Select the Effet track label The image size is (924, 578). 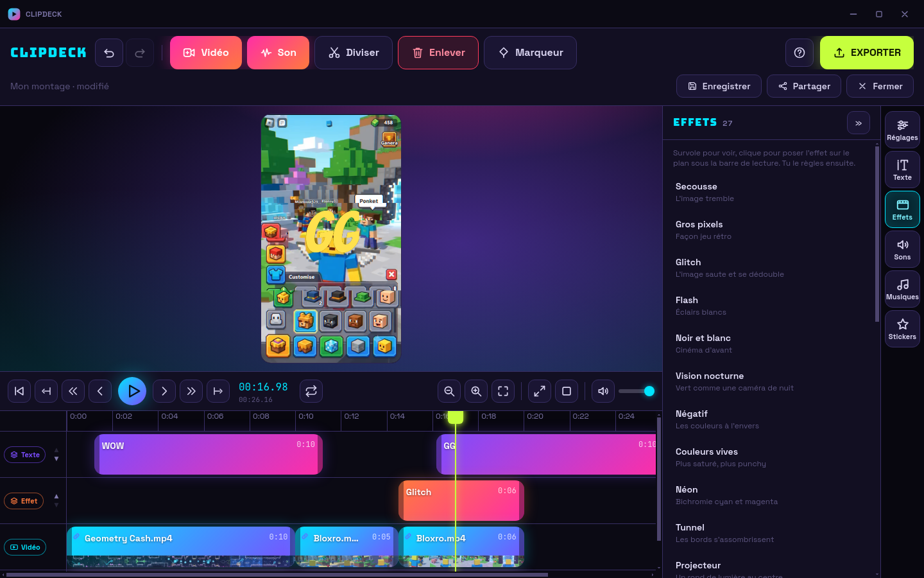tap(24, 501)
